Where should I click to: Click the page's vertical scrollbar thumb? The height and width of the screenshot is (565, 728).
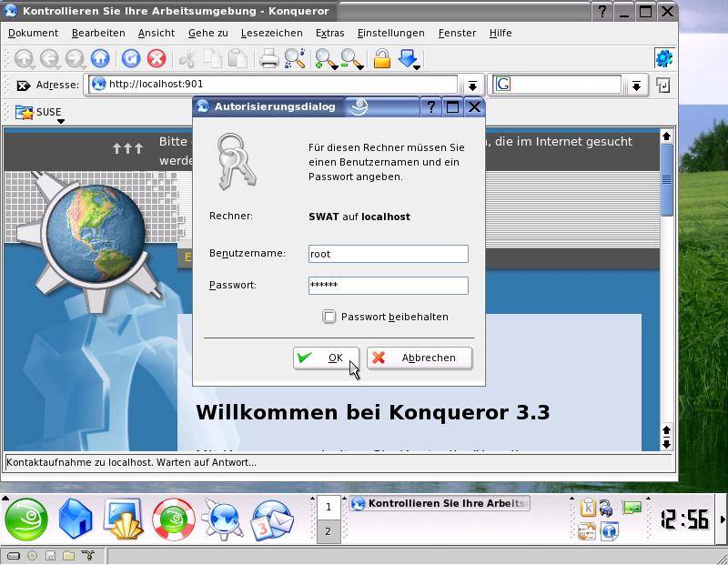pos(666,180)
